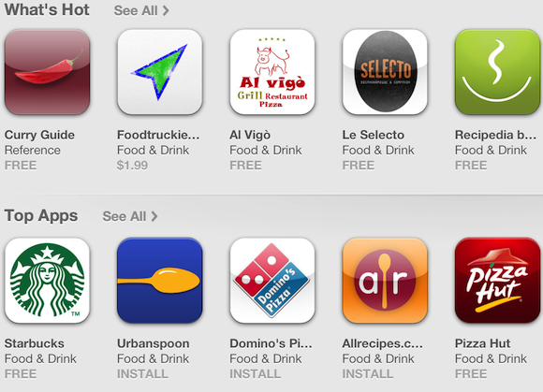
Task: Tap INSTALL under Allrecipes.com
Action: pos(368,374)
